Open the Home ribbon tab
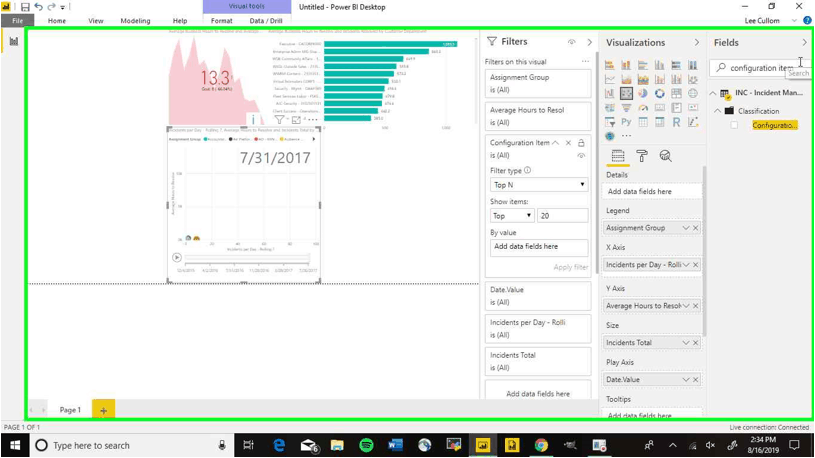 (x=57, y=21)
